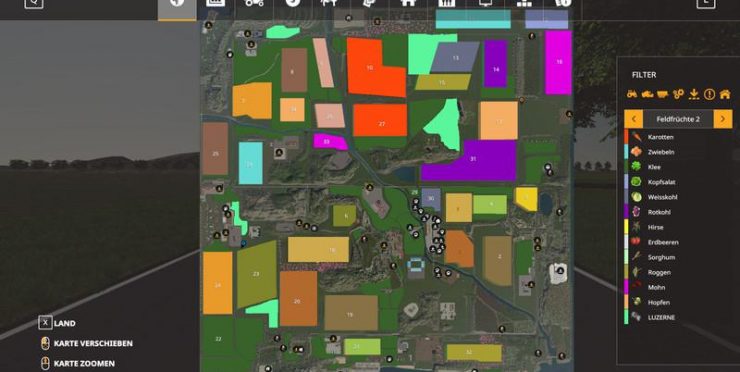
Task: Click the exclamation mark filter icon
Action: point(709,94)
